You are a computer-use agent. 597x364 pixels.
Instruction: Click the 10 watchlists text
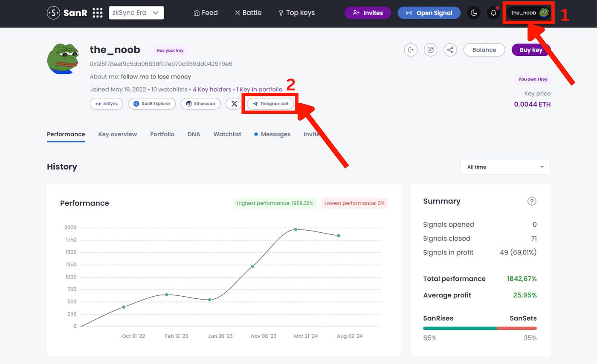point(169,90)
